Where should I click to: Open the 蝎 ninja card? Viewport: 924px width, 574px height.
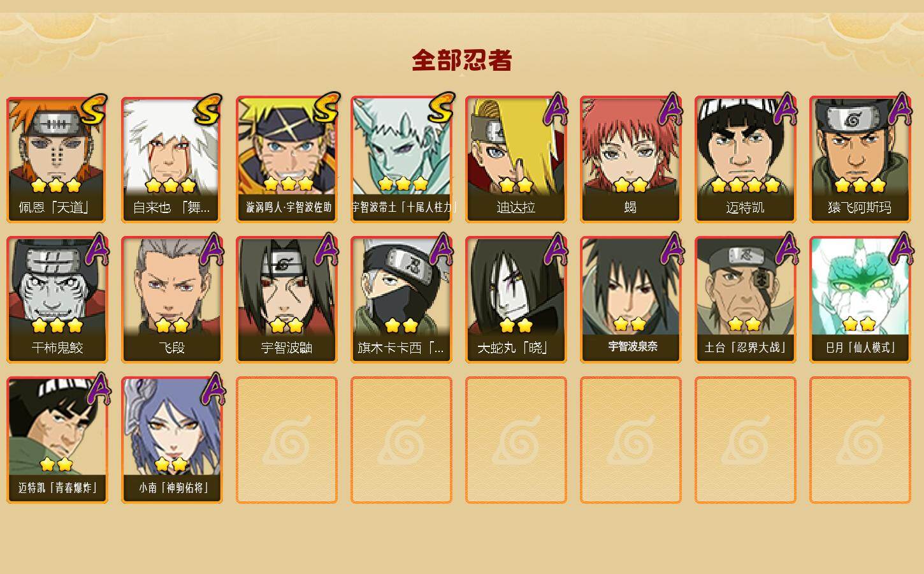tap(631, 159)
